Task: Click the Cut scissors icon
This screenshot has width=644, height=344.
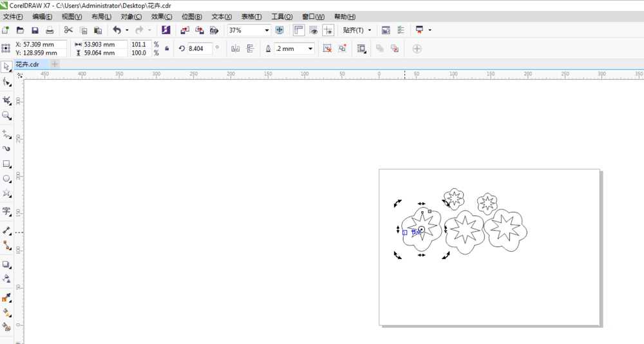Action: (x=68, y=30)
